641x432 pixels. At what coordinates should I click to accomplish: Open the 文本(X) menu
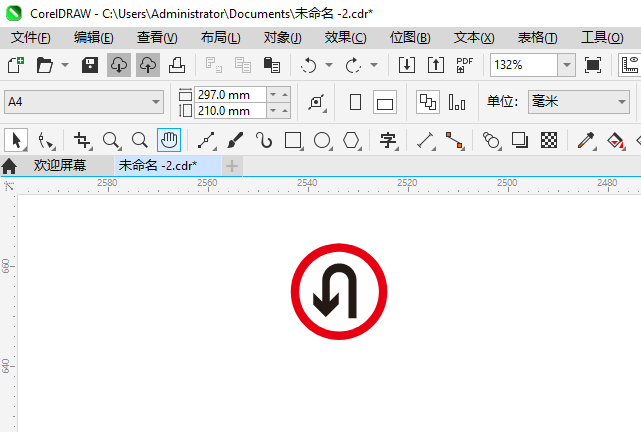474,38
